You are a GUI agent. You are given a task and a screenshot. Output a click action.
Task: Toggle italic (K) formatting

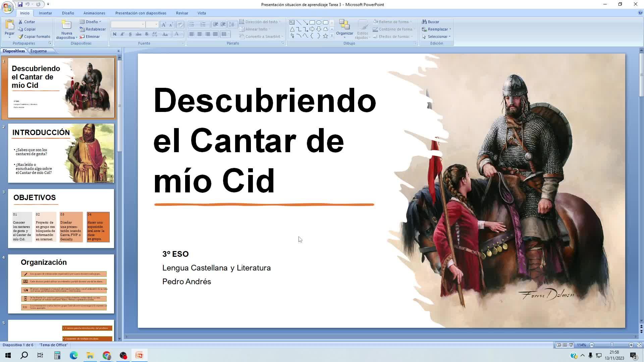(x=122, y=34)
